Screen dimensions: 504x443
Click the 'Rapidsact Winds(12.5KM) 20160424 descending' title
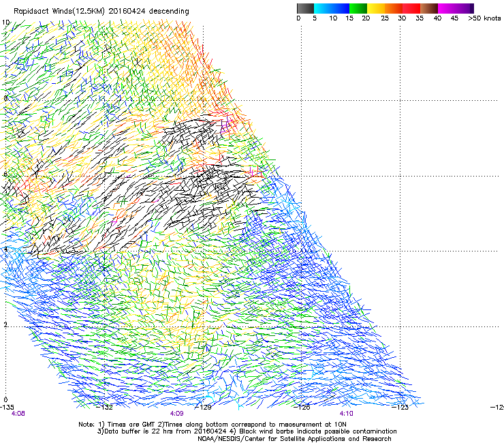coord(101,12)
